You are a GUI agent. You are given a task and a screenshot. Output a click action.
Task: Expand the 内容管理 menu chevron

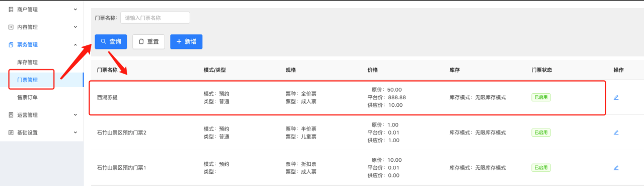pos(75,27)
